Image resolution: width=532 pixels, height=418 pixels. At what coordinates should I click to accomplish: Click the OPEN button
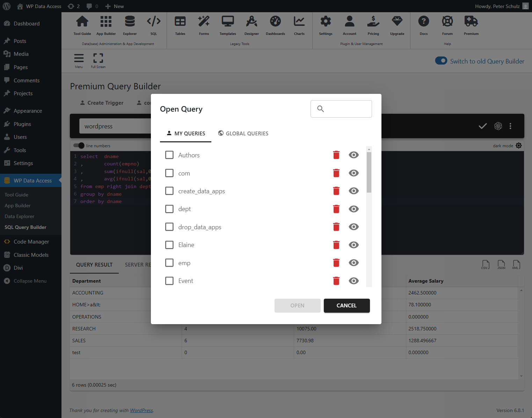coord(298,306)
